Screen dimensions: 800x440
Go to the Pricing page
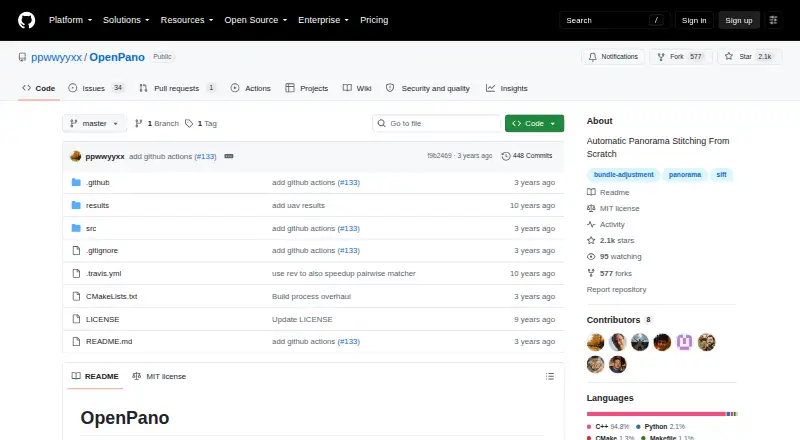tap(374, 20)
